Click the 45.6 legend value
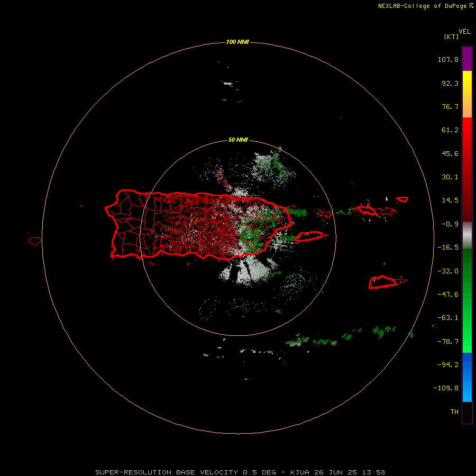The width and height of the screenshot is (476, 476). [x=450, y=153]
